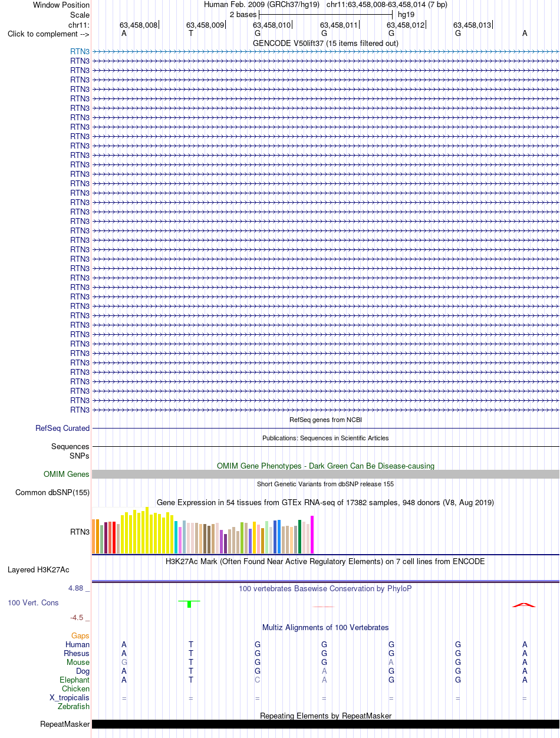The height and width of the screenshot is (738, 560).
Task: Click 'Multiz Alignments of 100 Vertebrates' title
Action: coord(325,627)
